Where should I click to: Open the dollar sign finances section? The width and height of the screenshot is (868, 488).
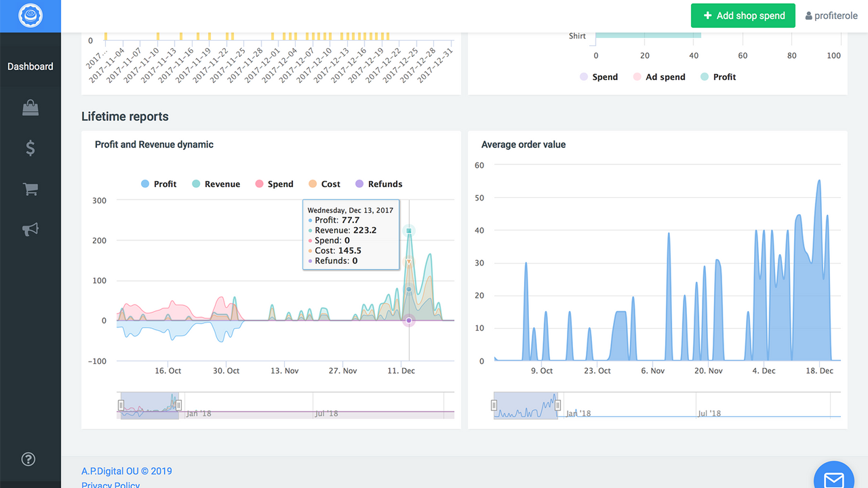31,148
